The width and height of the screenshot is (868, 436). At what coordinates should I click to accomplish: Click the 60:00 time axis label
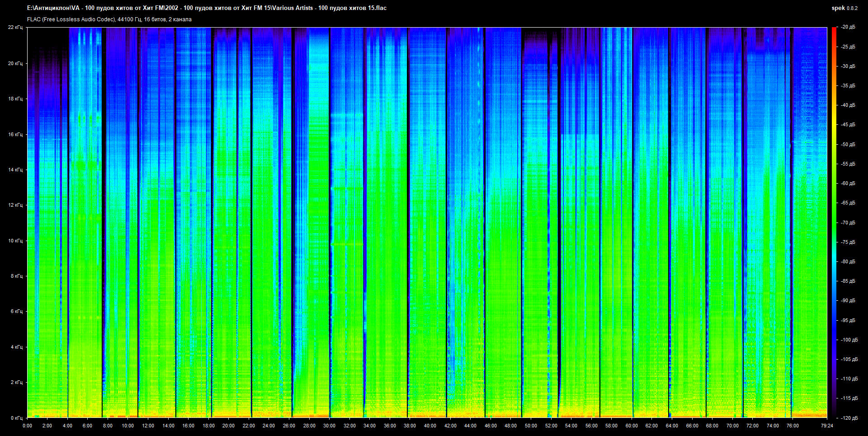(x=632, y=426)
